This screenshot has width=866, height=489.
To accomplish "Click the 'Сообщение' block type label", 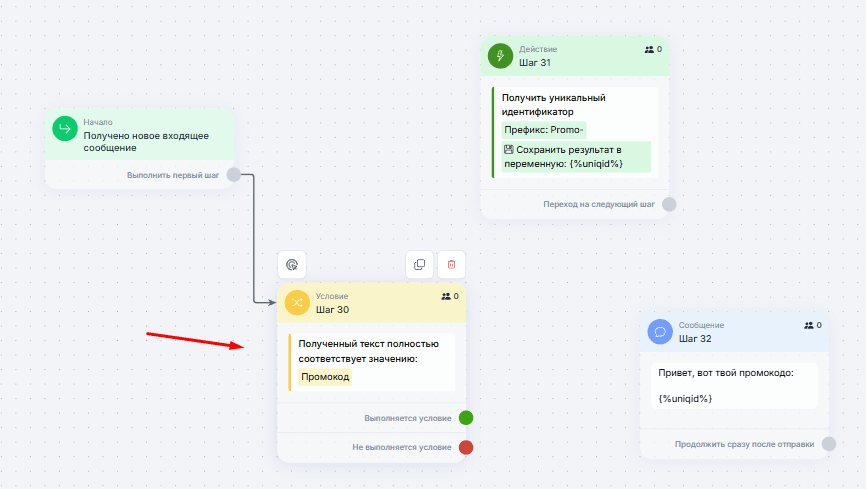I will tap(701, 325).
